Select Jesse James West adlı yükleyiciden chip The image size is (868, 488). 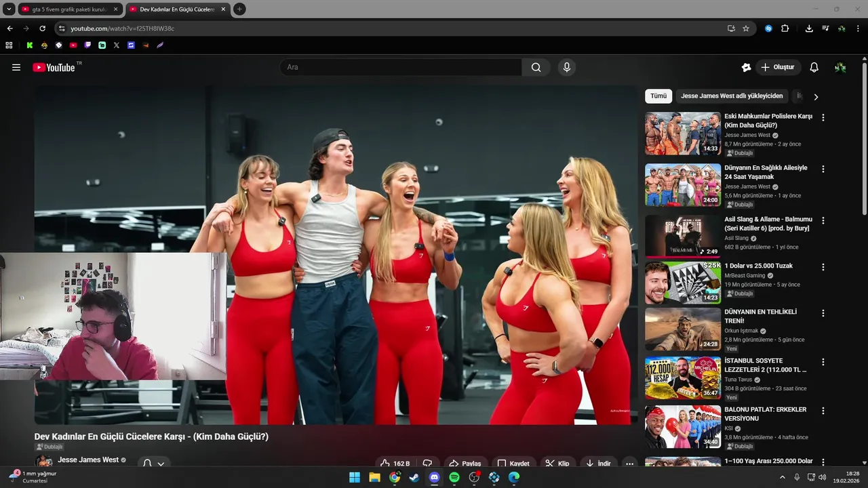[732, 96]
